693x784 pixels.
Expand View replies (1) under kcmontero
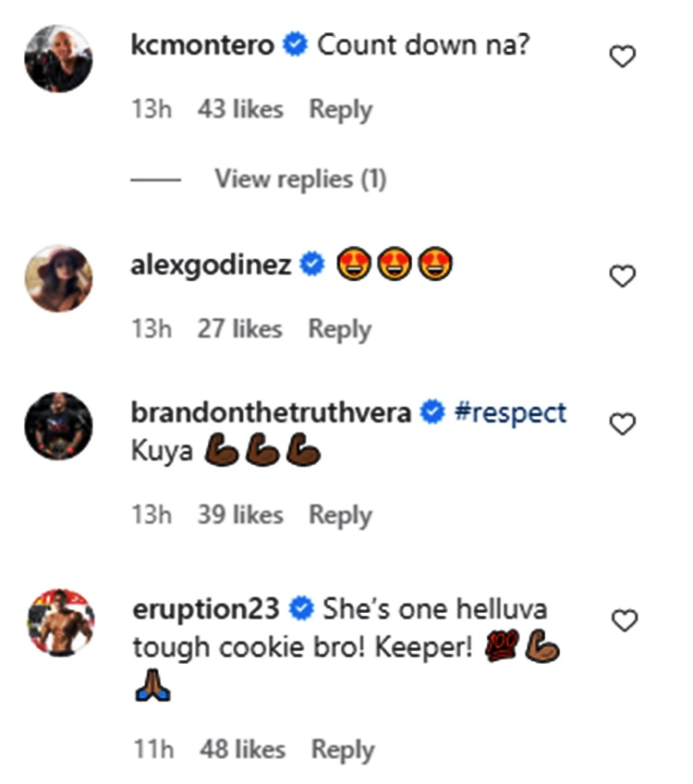click(x=299, y=178)
